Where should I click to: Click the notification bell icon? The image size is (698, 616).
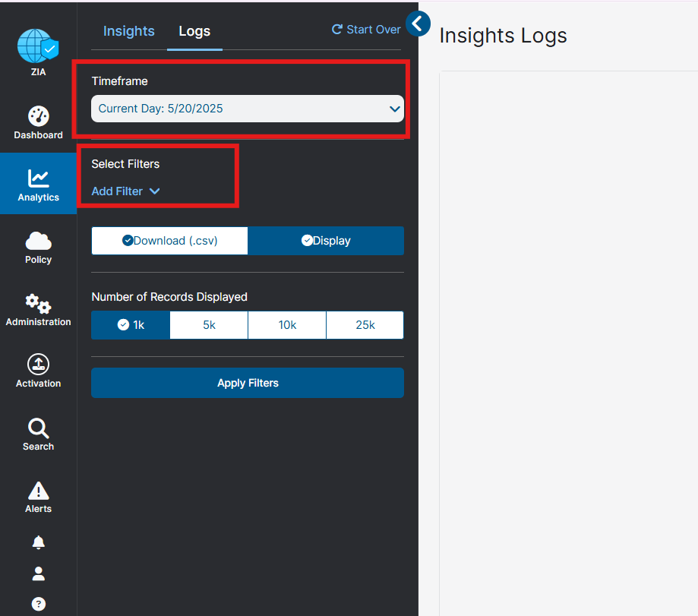[x=39, y=542]
